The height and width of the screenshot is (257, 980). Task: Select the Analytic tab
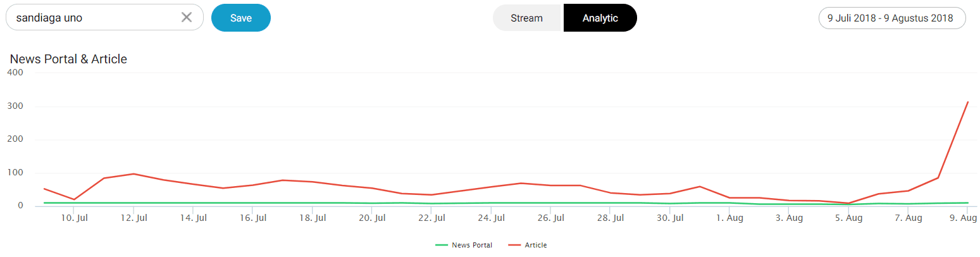[600, 18]
